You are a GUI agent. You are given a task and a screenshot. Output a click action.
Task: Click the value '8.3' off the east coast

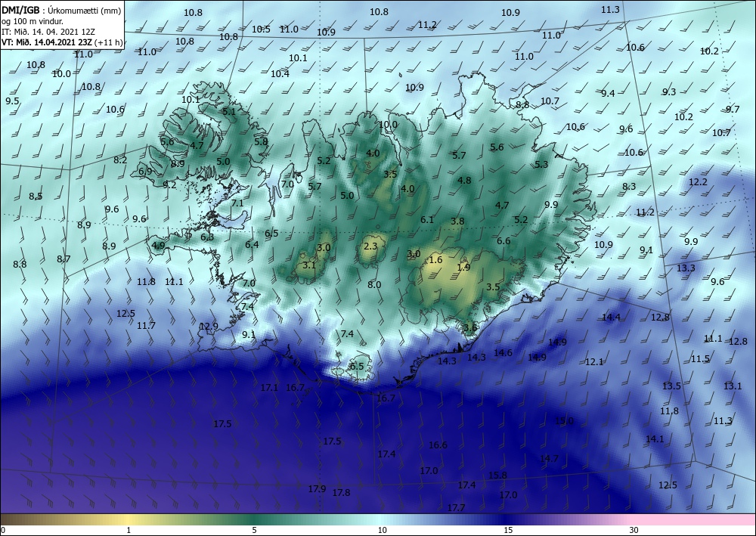pos(629,187)
